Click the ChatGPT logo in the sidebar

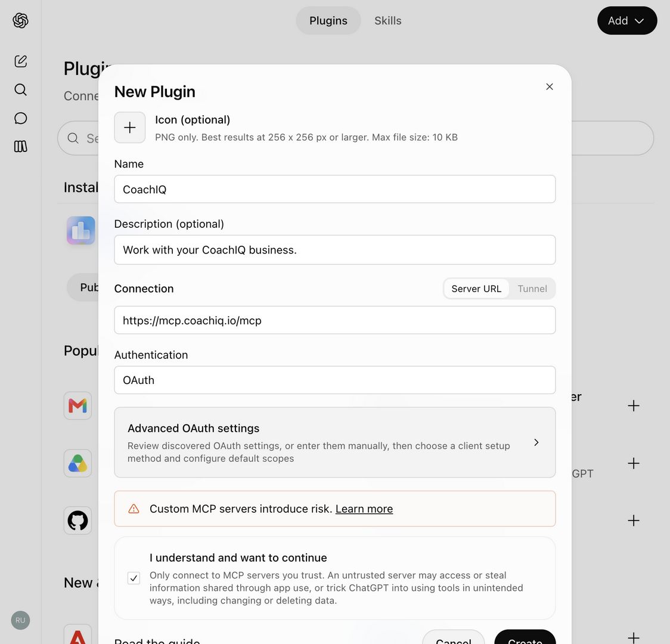(20, 20)
